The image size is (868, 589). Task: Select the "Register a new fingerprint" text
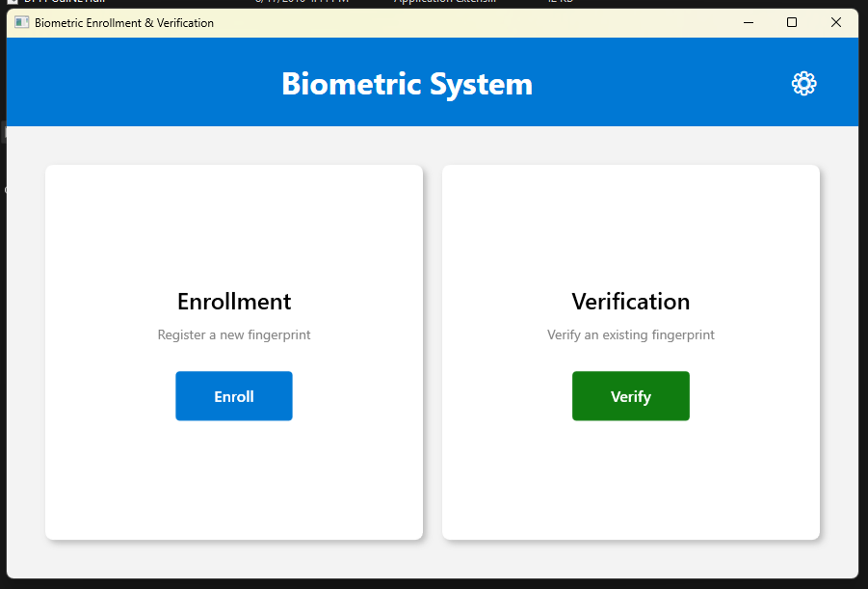(x=234, y=335)
